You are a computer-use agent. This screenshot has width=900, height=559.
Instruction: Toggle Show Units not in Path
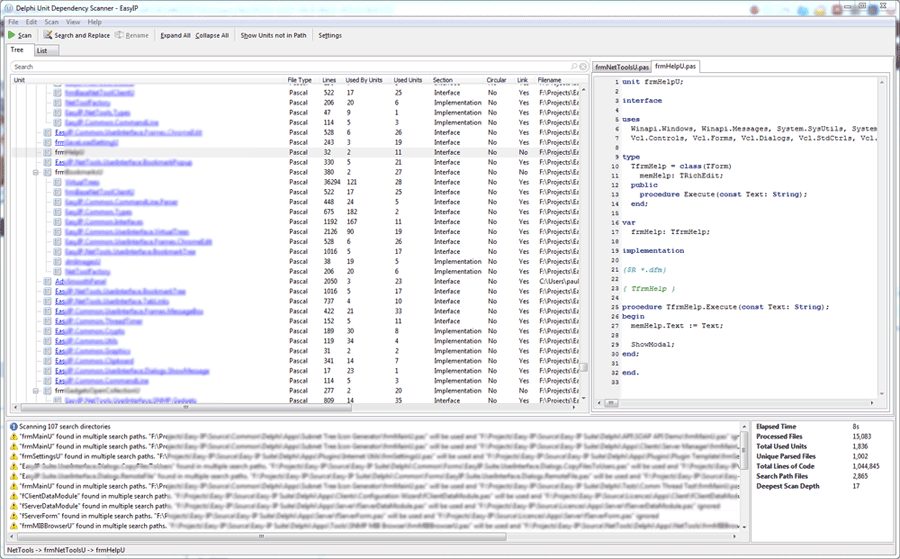[x=274, y=35]
